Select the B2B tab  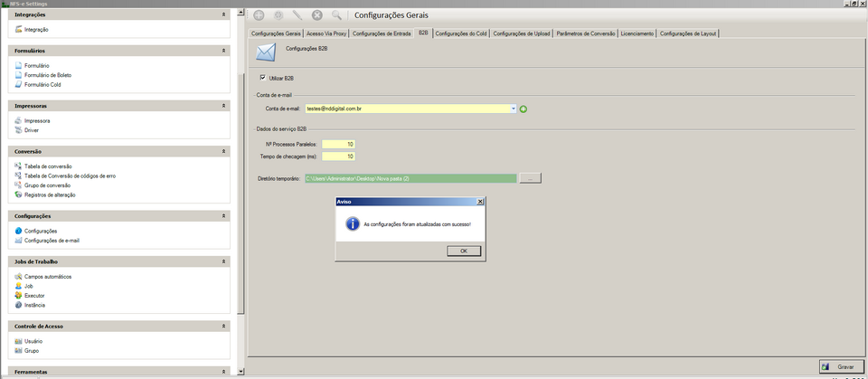coord(423,33)
